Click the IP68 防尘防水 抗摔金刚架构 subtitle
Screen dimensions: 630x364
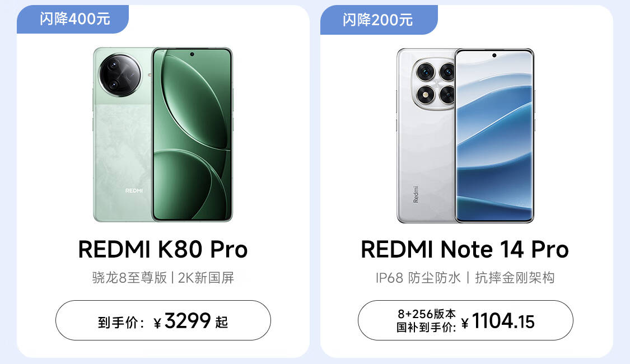(465, 278)
